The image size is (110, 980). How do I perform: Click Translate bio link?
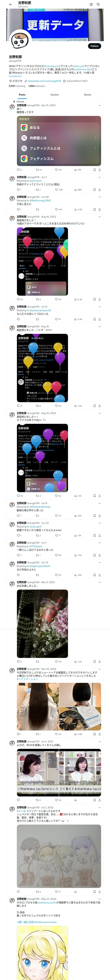[15, 76]
